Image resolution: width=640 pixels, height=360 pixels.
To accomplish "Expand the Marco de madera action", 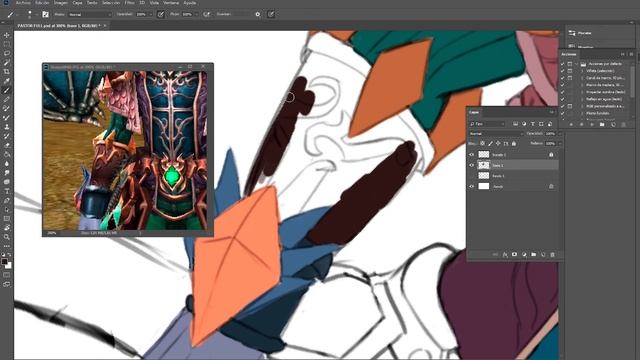I will (x=582, y=85).
